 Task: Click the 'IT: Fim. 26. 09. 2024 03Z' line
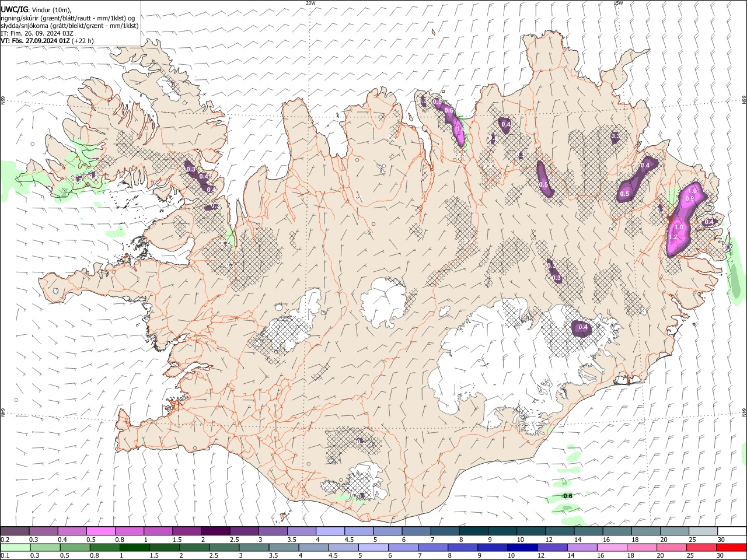click(37, 33)
